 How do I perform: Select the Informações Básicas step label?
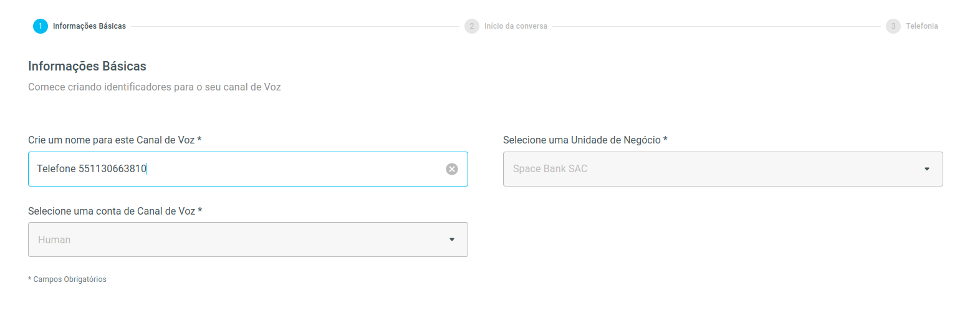[x=89, y=26]
